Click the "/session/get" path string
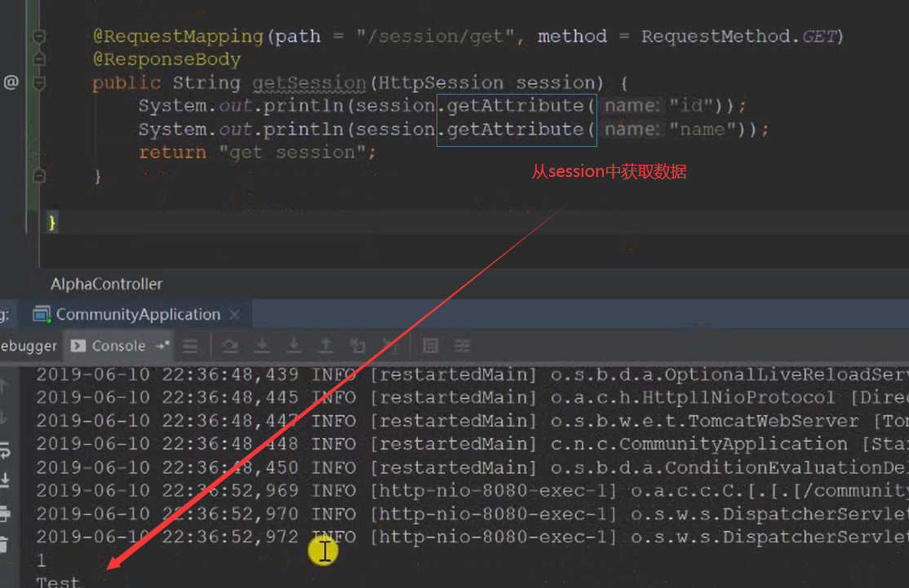This screenshot has height=588, width=909. coord(436,37)
